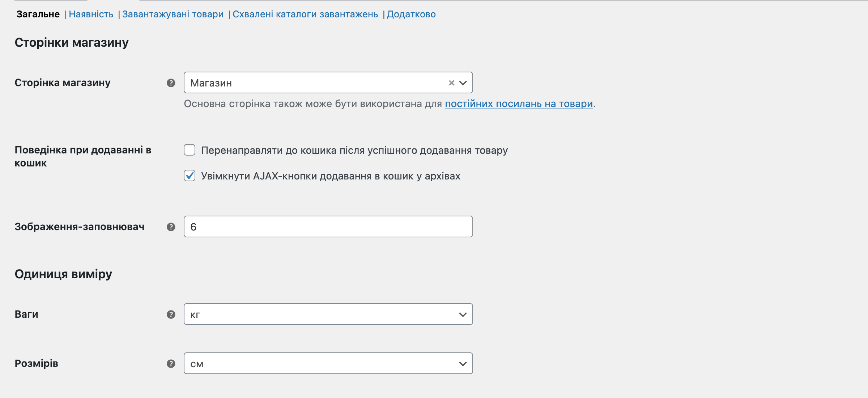Clear the selected Магазин page
The image size is (868, 398).
(x=451, y=83)
